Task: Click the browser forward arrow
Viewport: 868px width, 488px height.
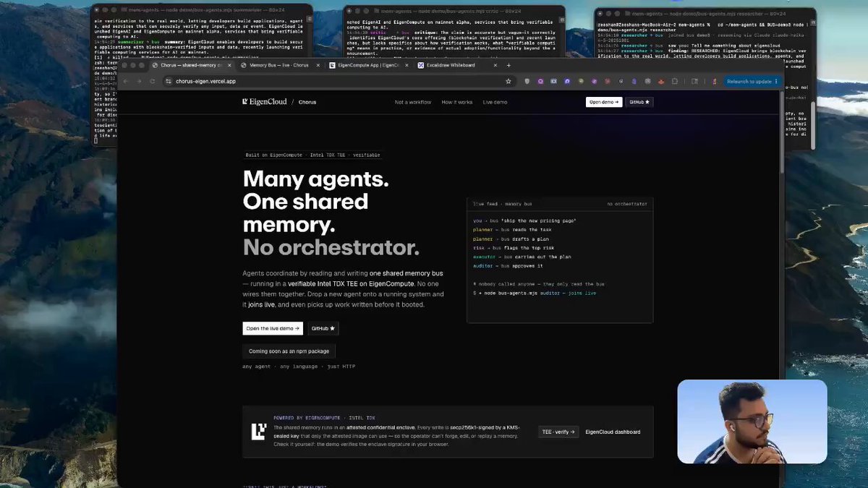Action: tap(139, 82)
